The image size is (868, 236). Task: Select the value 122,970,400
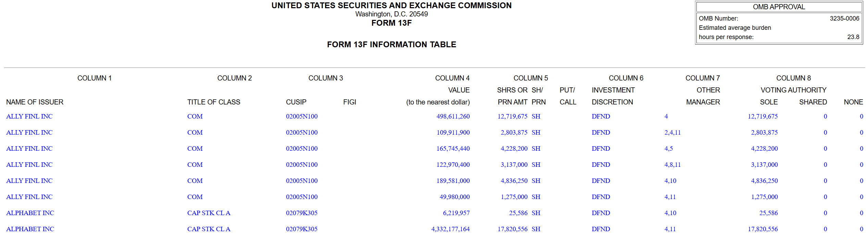point(453,165)
